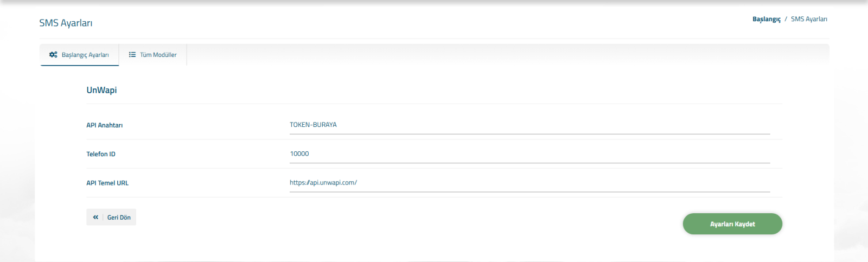
Task: Select the API Temel URL input
Action: click(x=529, y=183)
